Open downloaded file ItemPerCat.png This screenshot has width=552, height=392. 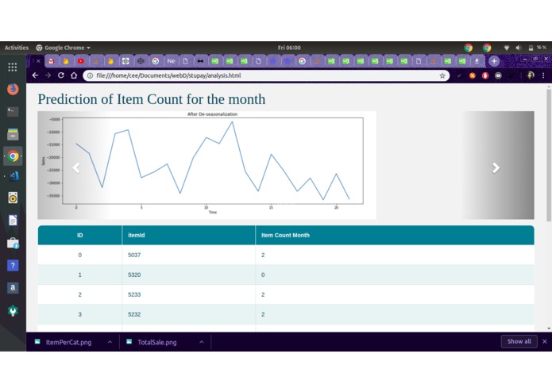click(x=68, y=342)
